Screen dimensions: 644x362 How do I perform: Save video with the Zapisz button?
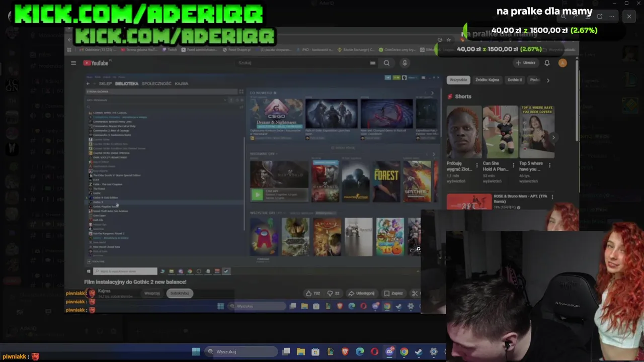[x=393, y=293]
